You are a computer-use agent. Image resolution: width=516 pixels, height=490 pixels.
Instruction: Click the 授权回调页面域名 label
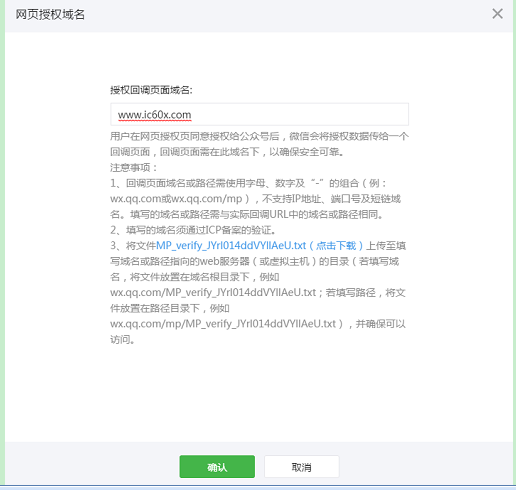pos(151,90)
